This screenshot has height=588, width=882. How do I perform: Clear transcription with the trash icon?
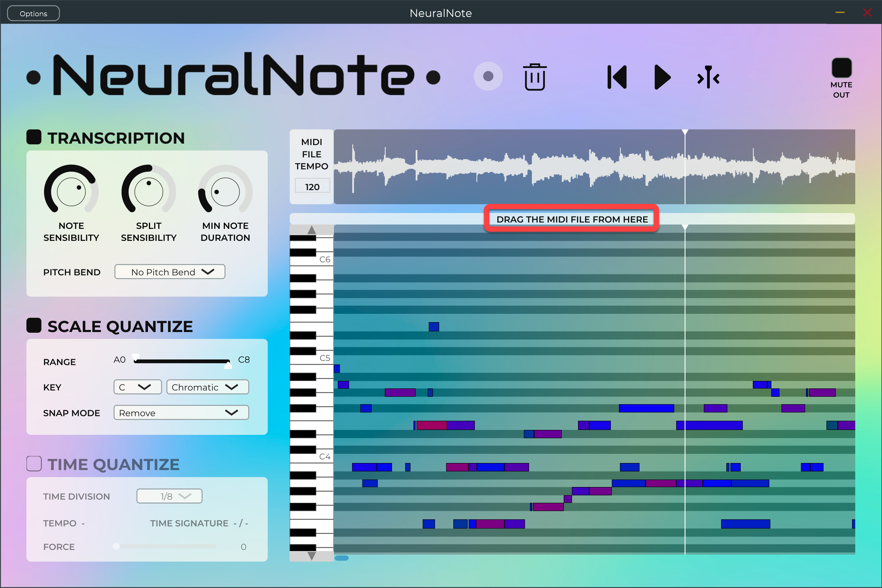click(534, 77)
